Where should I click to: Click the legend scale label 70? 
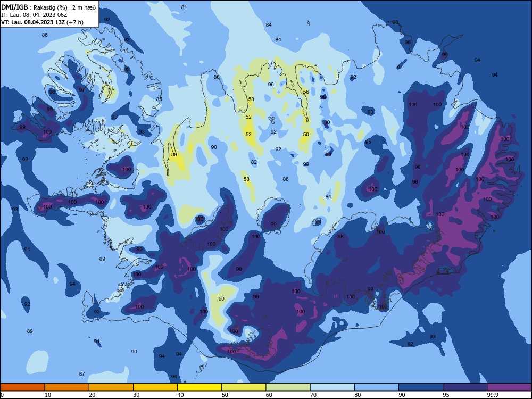click(x=313, y=395)
